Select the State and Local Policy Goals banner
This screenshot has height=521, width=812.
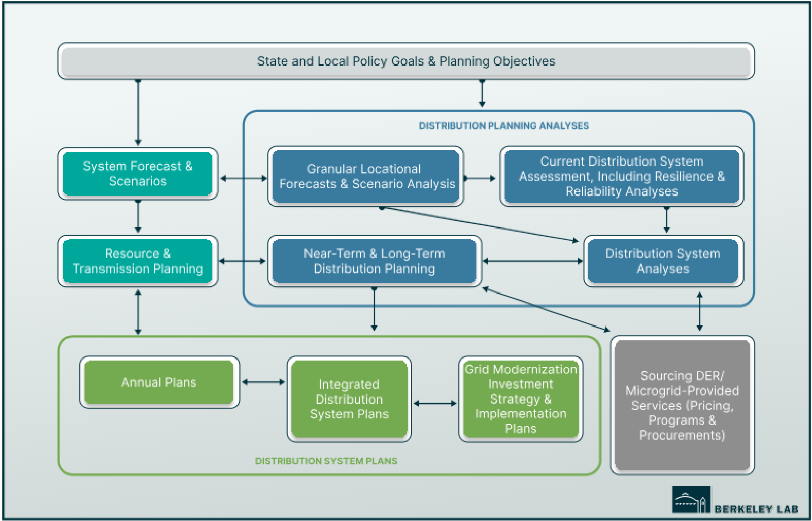click(x=405, y=61)
